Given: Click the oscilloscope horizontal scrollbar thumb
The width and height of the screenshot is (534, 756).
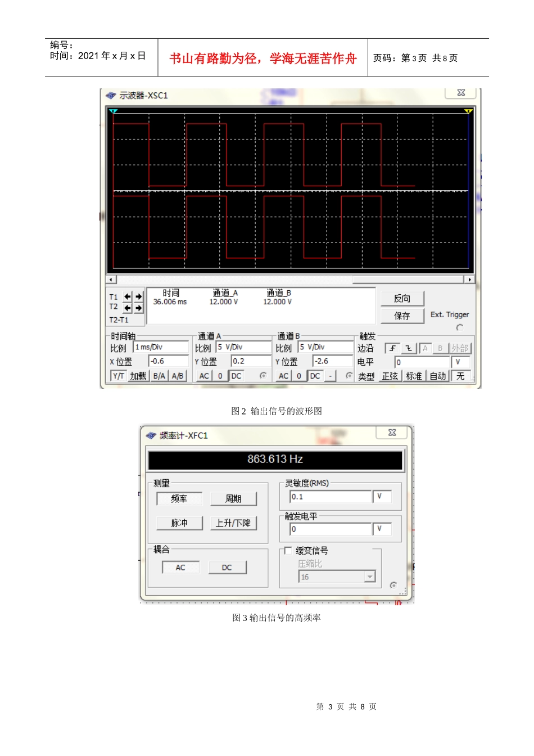Looking at the screenshot, I should click(x=408, y=280).
